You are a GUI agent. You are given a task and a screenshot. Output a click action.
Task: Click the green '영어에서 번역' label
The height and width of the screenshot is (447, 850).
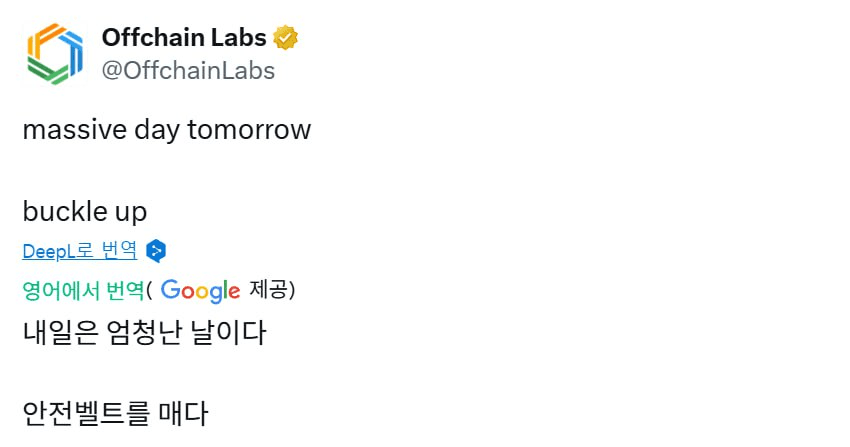83,290
